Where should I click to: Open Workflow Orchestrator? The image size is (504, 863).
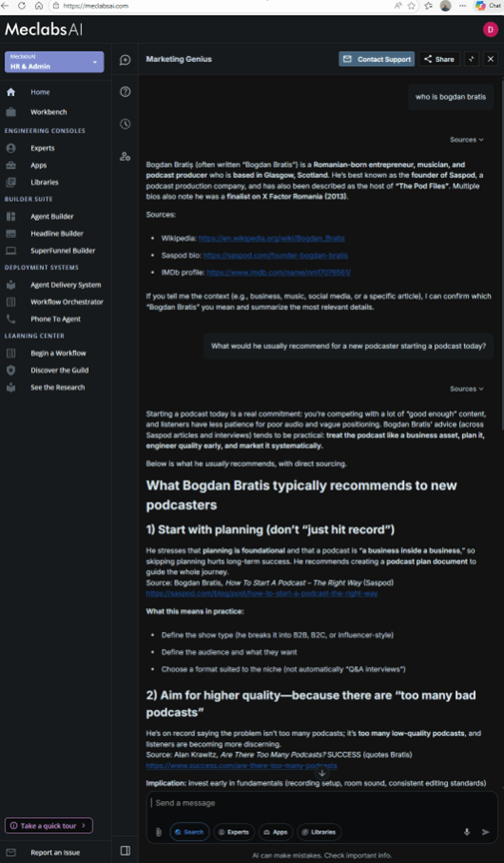click(x=67, y=302)
